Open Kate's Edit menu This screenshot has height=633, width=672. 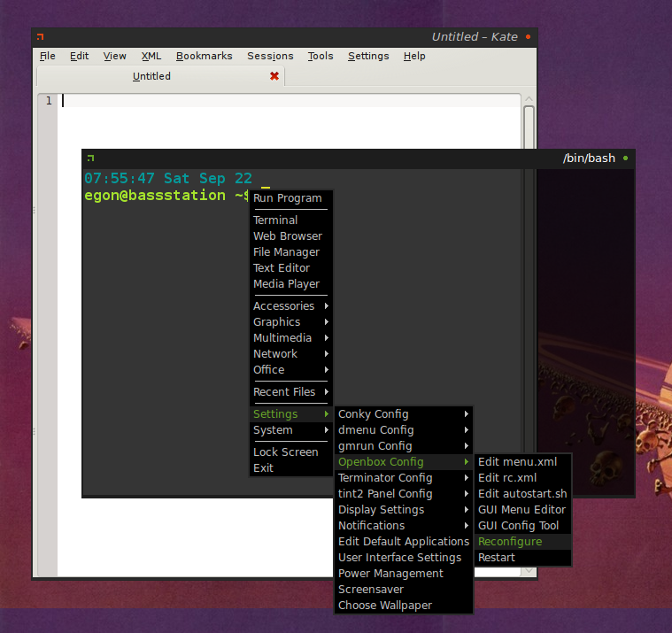point(80,56)
